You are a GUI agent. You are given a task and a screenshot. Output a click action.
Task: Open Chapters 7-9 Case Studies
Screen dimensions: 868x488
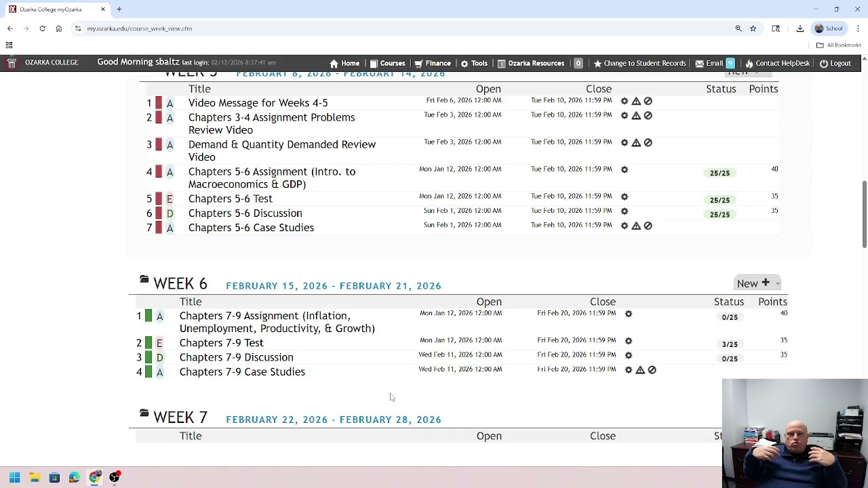(x=242, y=371)
